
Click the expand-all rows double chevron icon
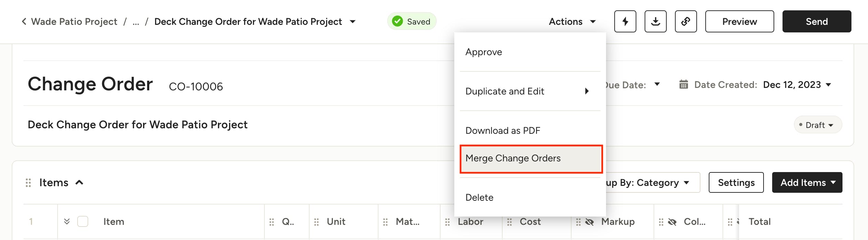67,221
